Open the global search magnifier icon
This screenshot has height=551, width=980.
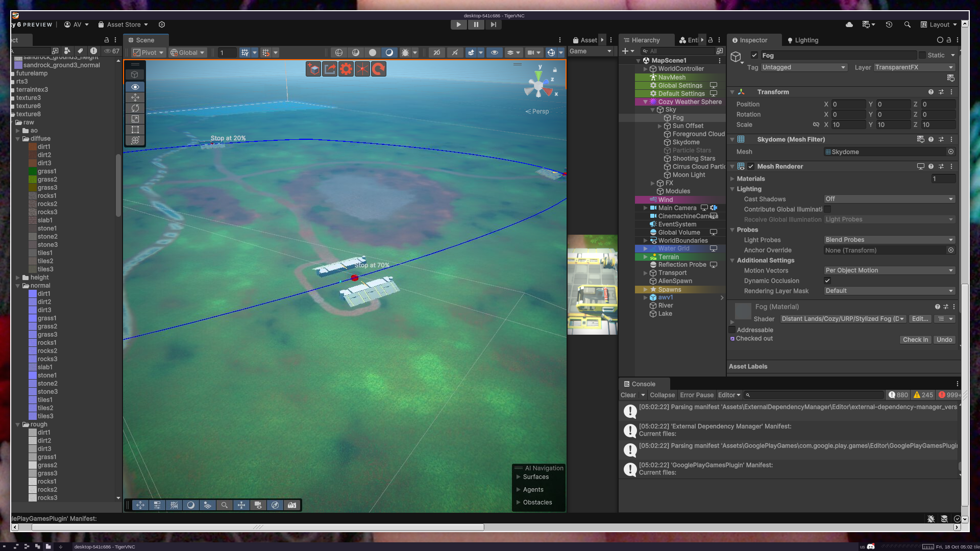click(907, 24)
